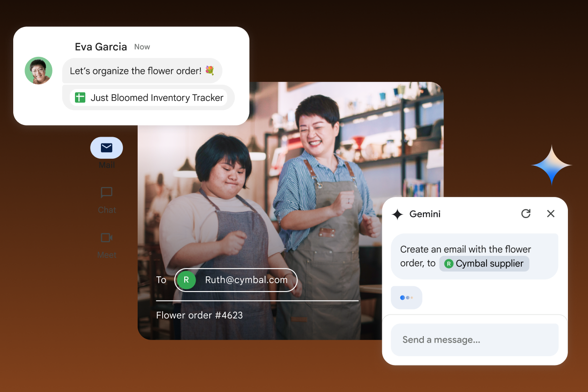Focus the Send a message input field
Viewport: 588px width, 392px height.
click(x=474, y=340)
